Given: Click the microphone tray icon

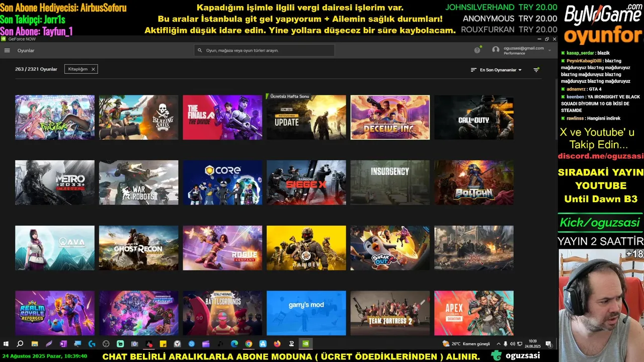Looking at the screenshot, I should pyautogui.click(x=505, y=344).
